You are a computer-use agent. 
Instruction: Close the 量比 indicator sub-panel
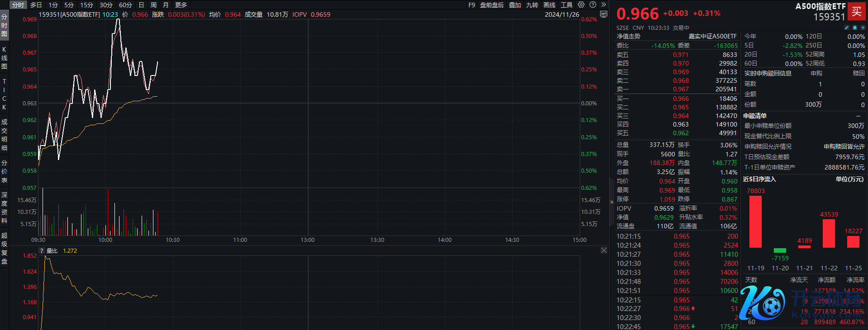(x=604, y=250)
